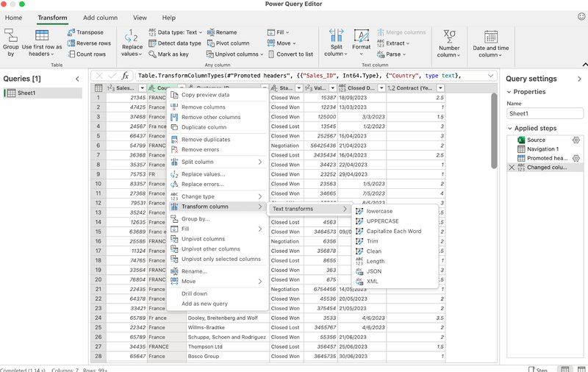Collapse the Queries pane
The width and height of the screenshot is (588, 372).
pyautogui.click(x=77, y=79)
